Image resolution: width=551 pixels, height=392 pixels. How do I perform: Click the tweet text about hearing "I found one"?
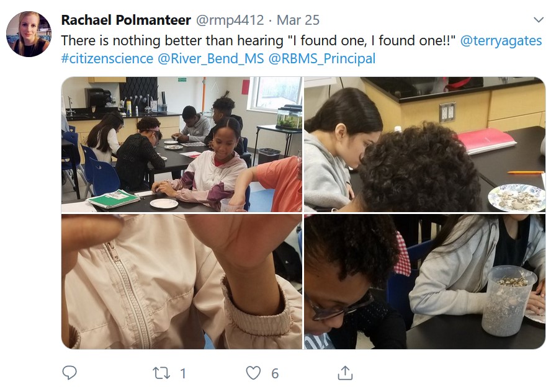coord(258,41)
